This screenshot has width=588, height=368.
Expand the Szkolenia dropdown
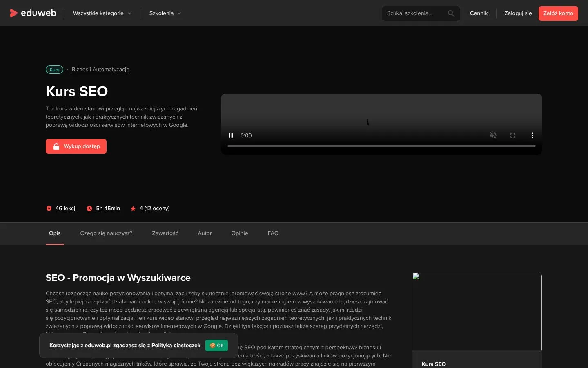pyautogui.click(x=165, y=13)
